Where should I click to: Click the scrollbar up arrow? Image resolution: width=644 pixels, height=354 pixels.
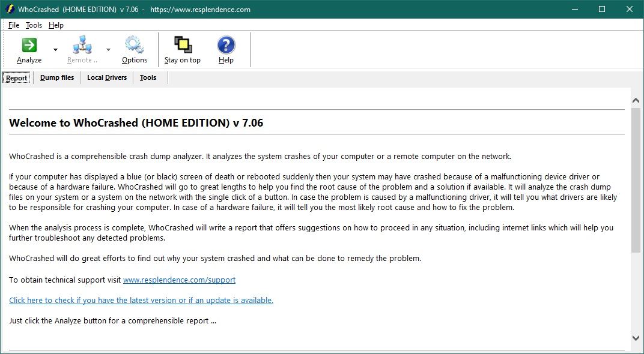click(x=636, y=100)
